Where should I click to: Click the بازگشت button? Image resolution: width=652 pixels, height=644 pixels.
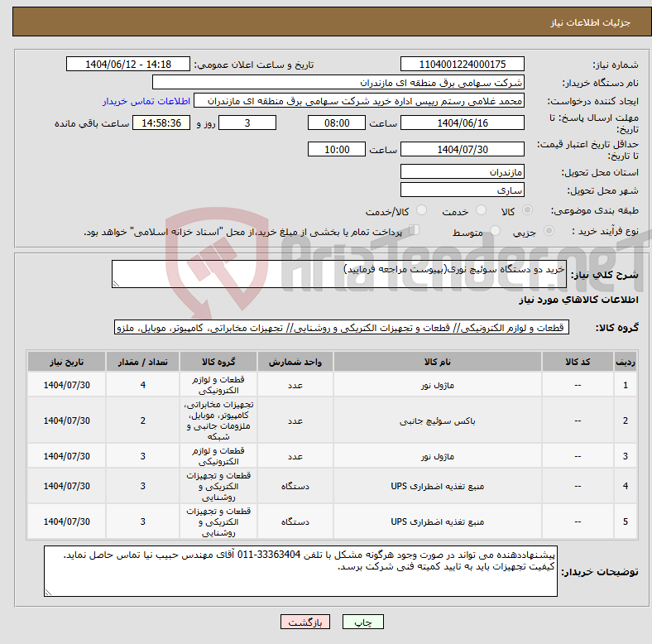click(305, 622)
